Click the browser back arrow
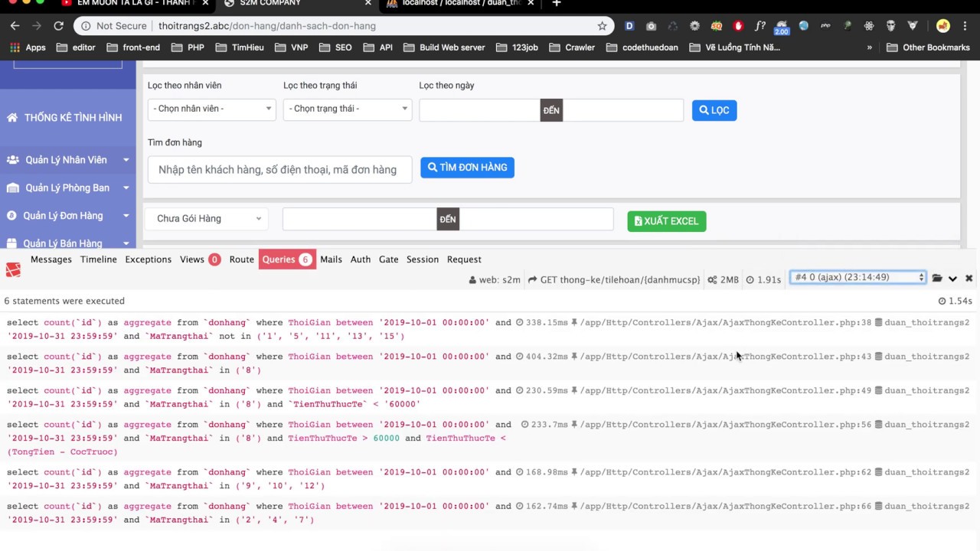The width and height of the screenshot is (980, 551). tap(15, 26)
